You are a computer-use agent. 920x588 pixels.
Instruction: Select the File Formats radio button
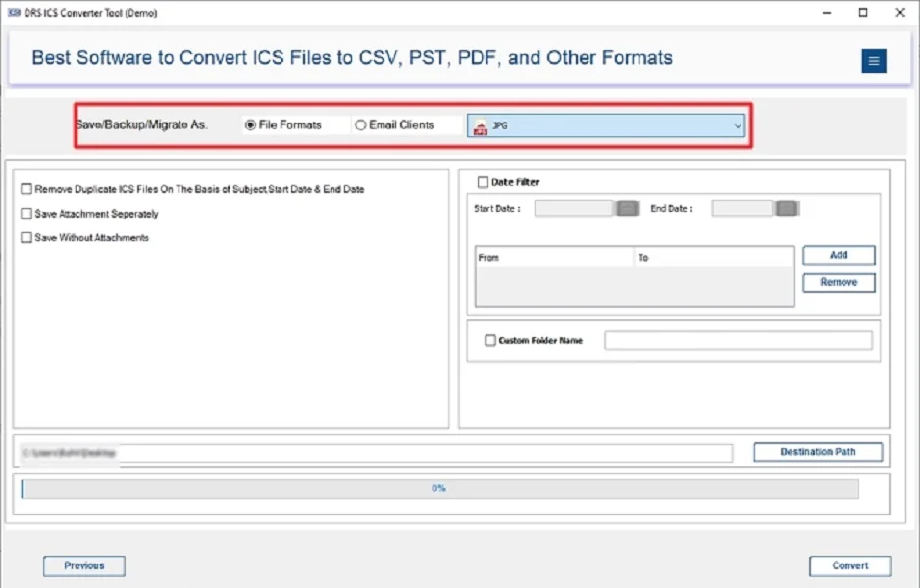pos(250,124)
